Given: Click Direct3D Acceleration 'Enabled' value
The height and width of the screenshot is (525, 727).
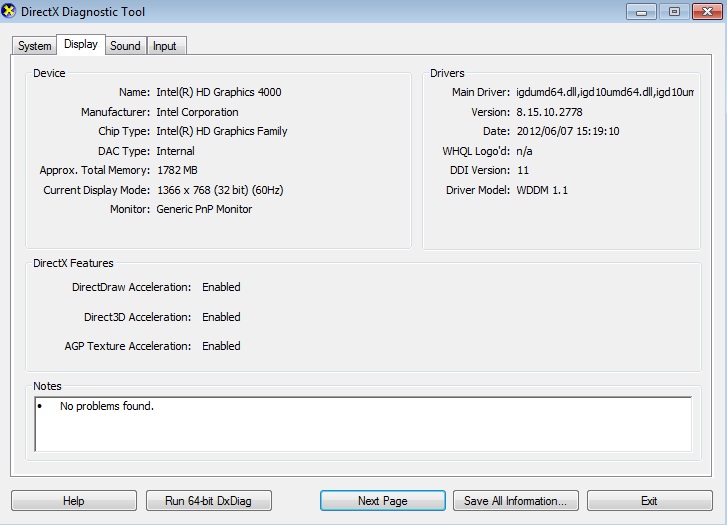Looking at the screenshot, I should tap(221, 317).
